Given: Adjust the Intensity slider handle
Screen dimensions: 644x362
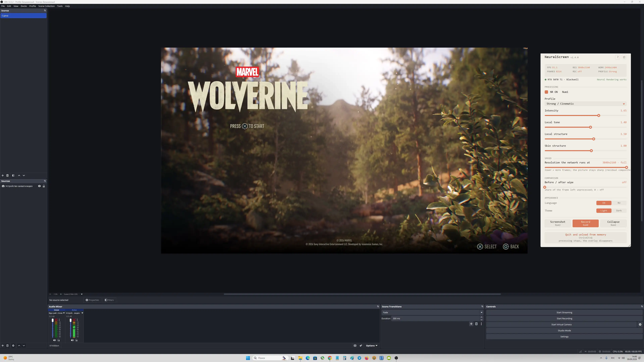Looking at the screenshot, I should (x=599, y=115).
